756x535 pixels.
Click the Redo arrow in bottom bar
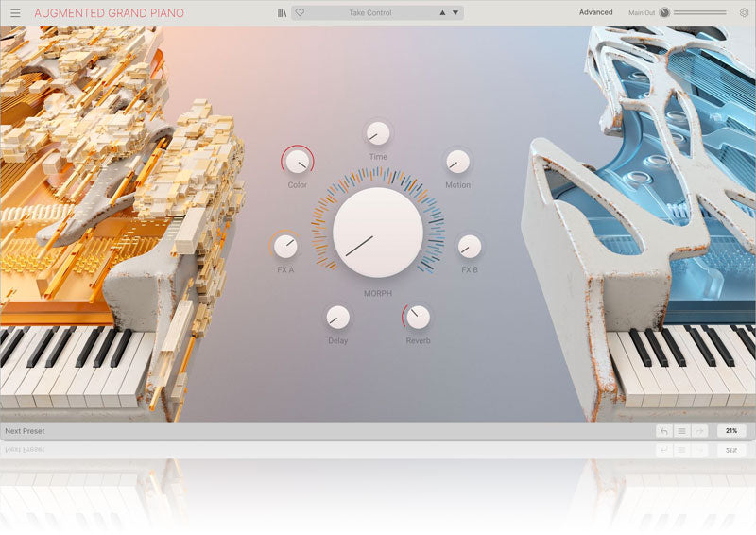pos(699,431)
